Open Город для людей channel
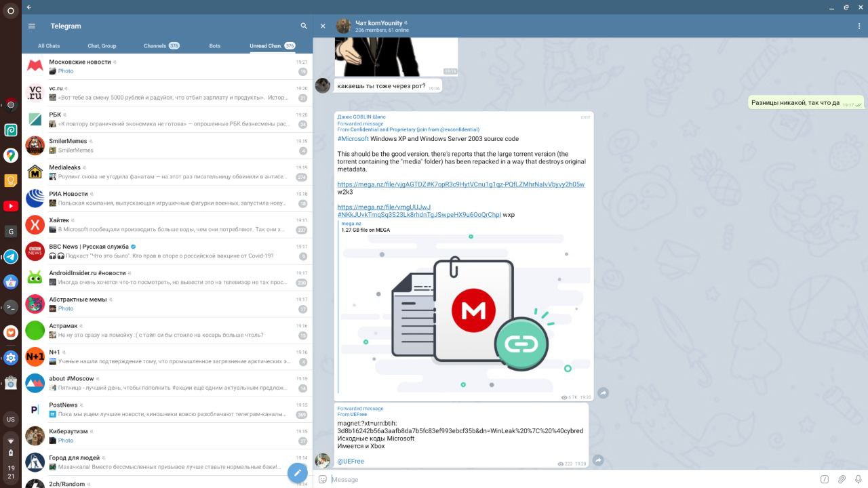The width and height of the screenshot is (868, 488). click(167, 463)
